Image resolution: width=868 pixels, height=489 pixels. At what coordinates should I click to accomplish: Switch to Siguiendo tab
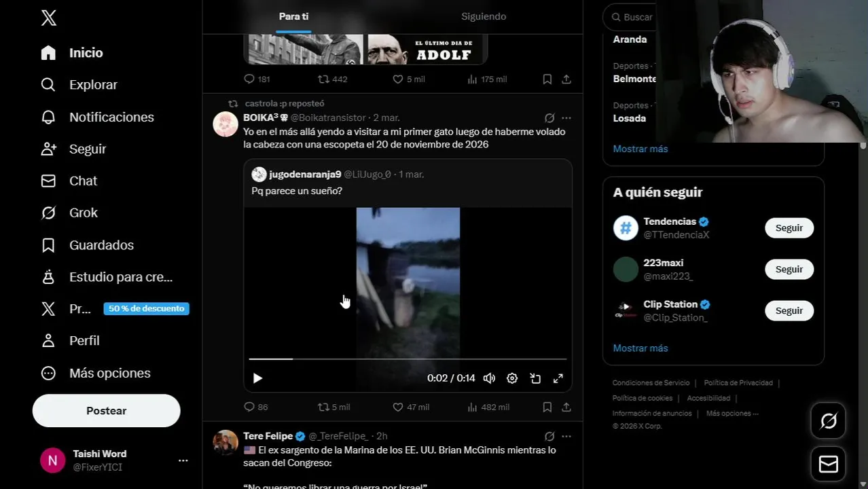click(484, 16)
